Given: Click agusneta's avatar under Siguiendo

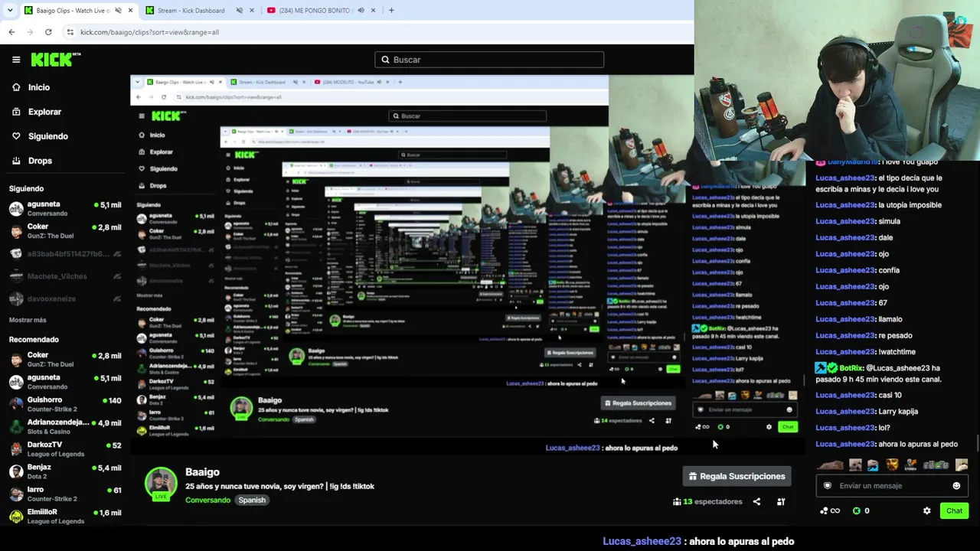Looking at the screenshot, I should pos(16,209).
